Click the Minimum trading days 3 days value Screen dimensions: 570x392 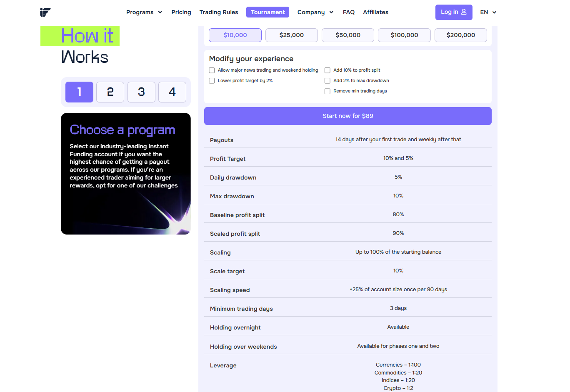tap(398, 308)
